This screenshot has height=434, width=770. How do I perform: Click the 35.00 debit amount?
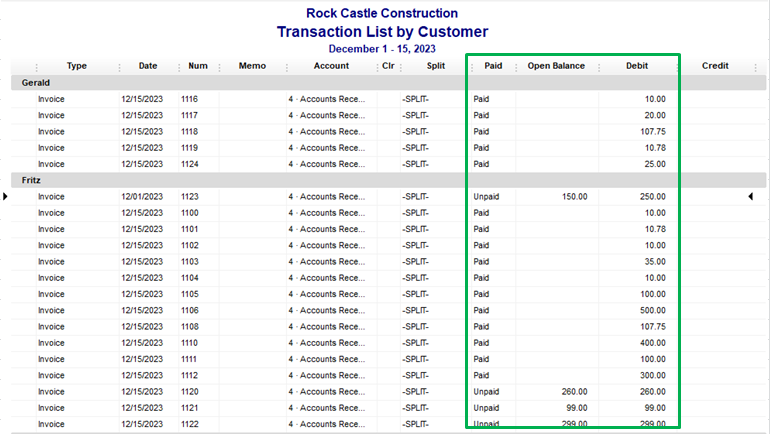click(x=655, y=261)
